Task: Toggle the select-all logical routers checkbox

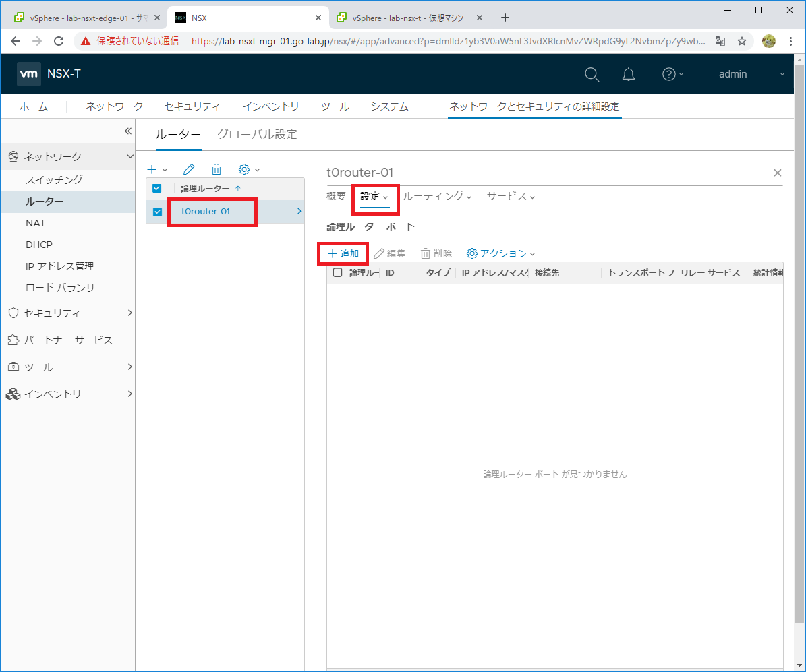Action: (x=156, y=189)
